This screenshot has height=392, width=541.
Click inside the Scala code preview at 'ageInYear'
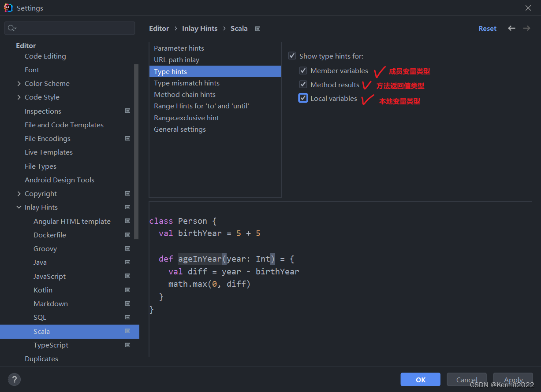[200, 259]
